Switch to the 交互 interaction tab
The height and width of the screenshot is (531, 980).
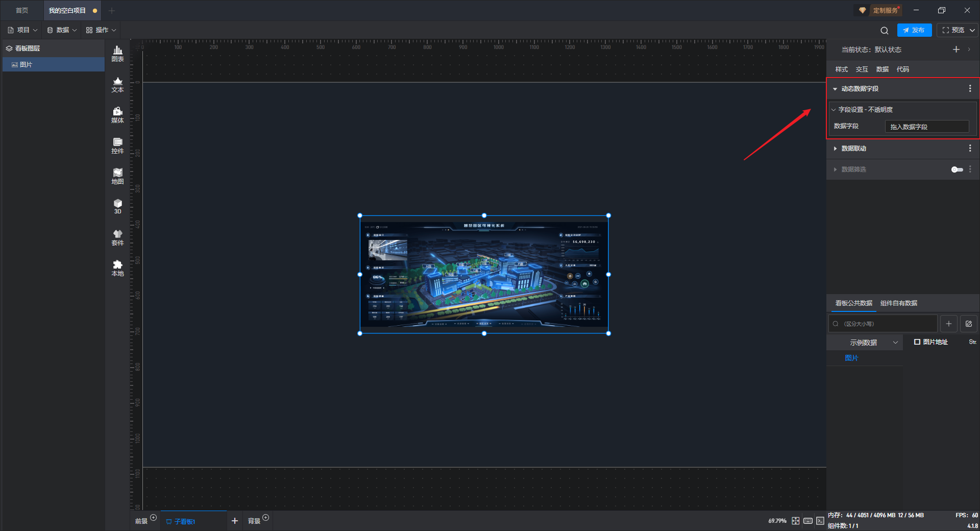coord(862,69)
